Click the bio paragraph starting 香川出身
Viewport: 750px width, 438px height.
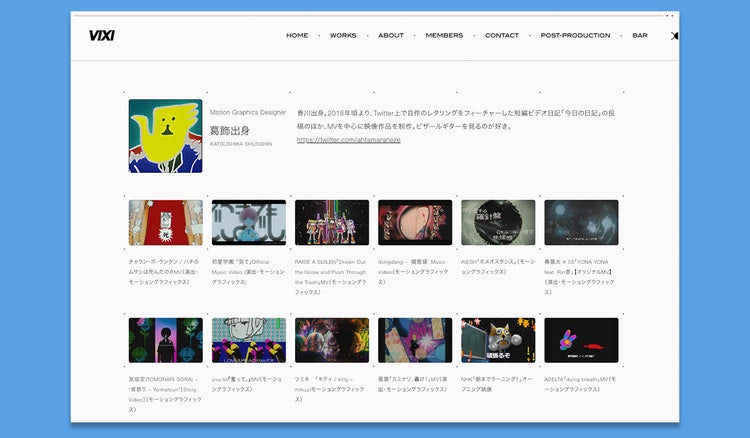click(x=456, y=120)
